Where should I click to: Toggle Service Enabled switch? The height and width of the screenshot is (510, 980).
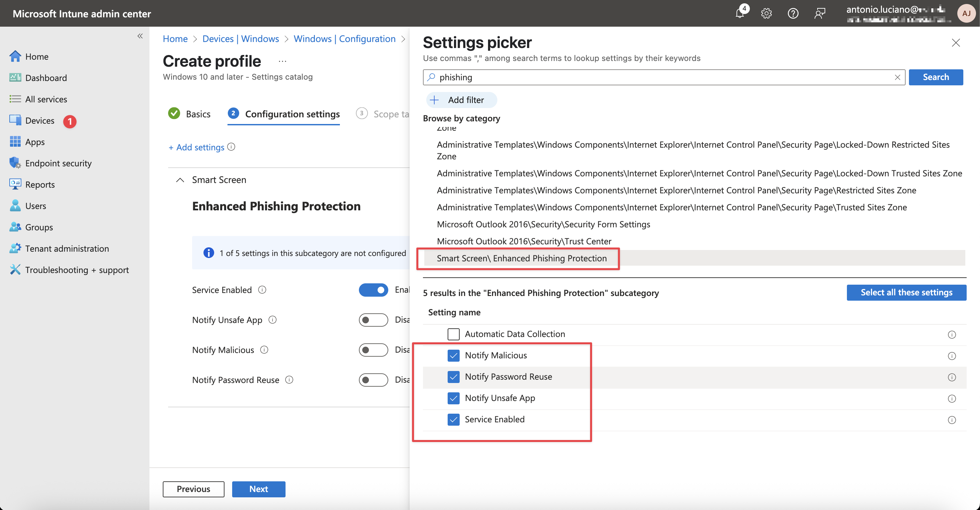[x=373, y=289]
